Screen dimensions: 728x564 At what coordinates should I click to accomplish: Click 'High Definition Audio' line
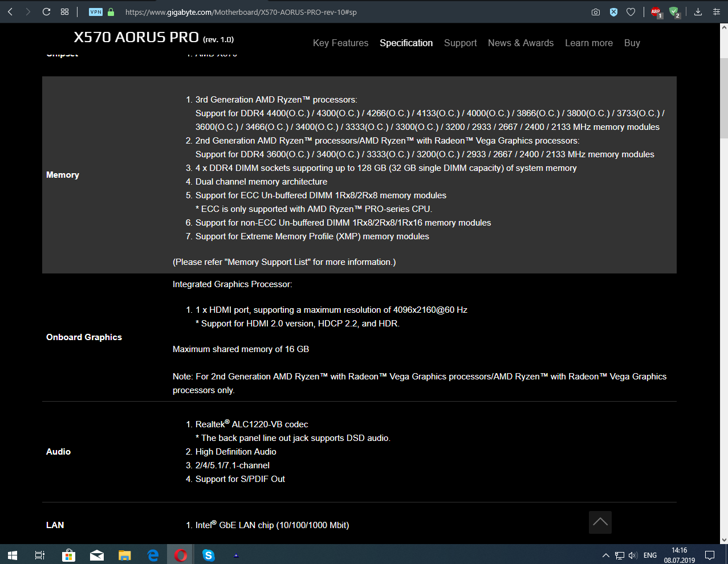tap(235, 452)
